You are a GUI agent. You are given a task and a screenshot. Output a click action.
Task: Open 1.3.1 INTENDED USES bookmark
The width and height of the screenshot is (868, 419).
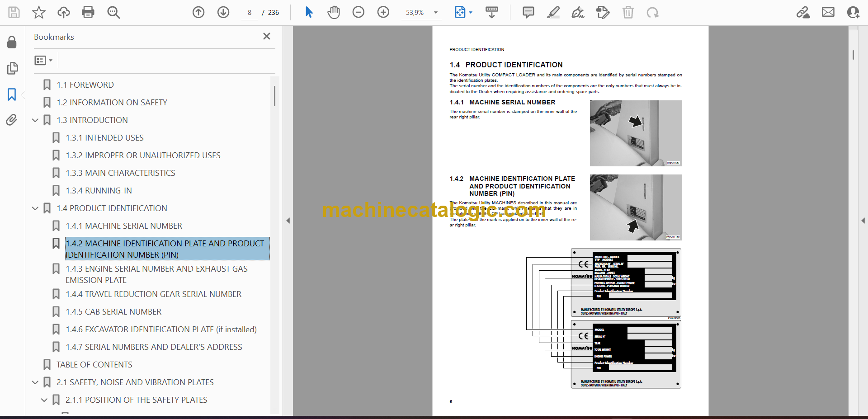[x=104, y=138]
